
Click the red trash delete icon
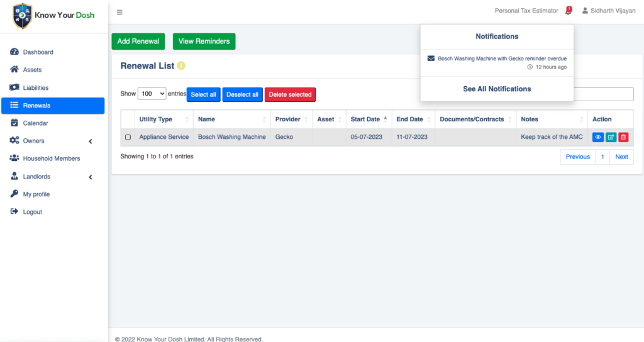[623, 137]
